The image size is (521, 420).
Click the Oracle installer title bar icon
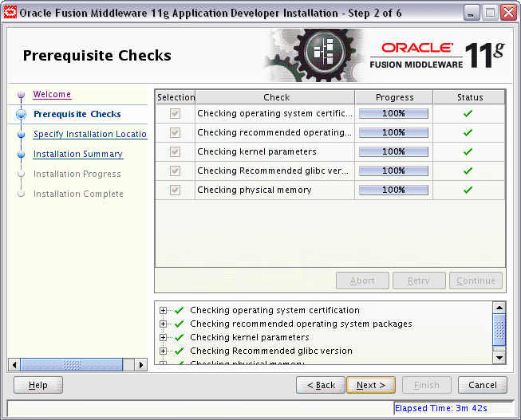(10, 13)
